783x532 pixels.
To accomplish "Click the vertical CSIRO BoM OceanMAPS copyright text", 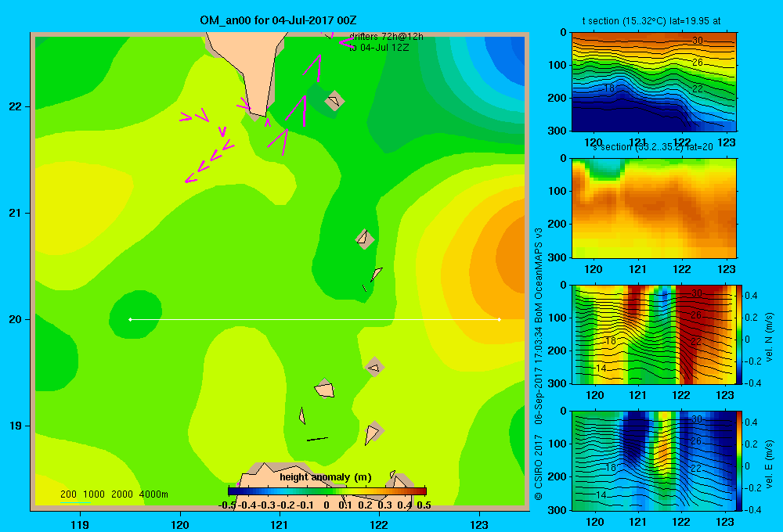I will (x=539, y=364).
